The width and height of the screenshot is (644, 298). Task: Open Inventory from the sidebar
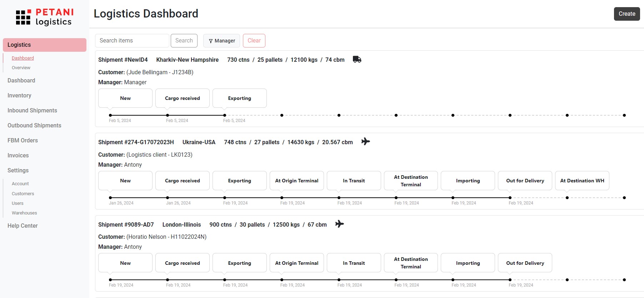tap(19, 96)
